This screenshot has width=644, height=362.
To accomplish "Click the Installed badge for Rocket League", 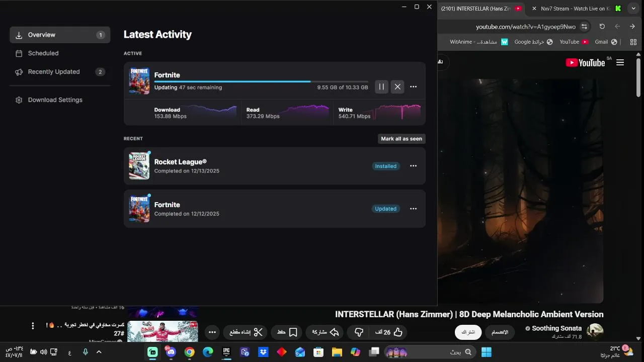I will pos(386,166).
